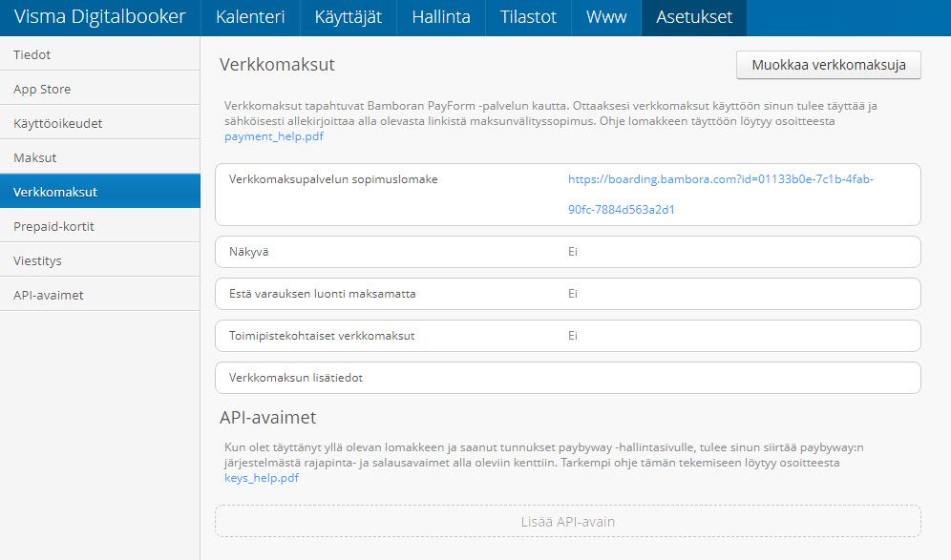Navigate to Viestitys section

pos(37,260)
